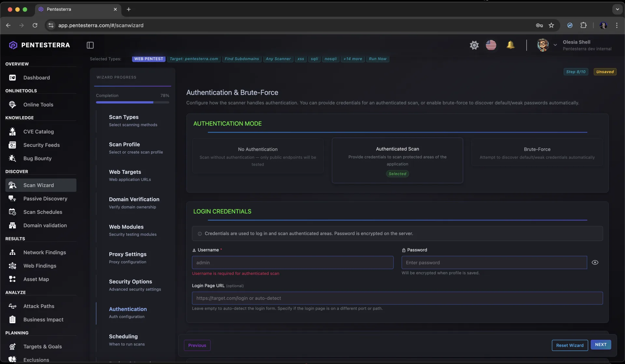Switch to Brute-Force authentication mode
Screen dimensions: 625x364
coord(537,153)
